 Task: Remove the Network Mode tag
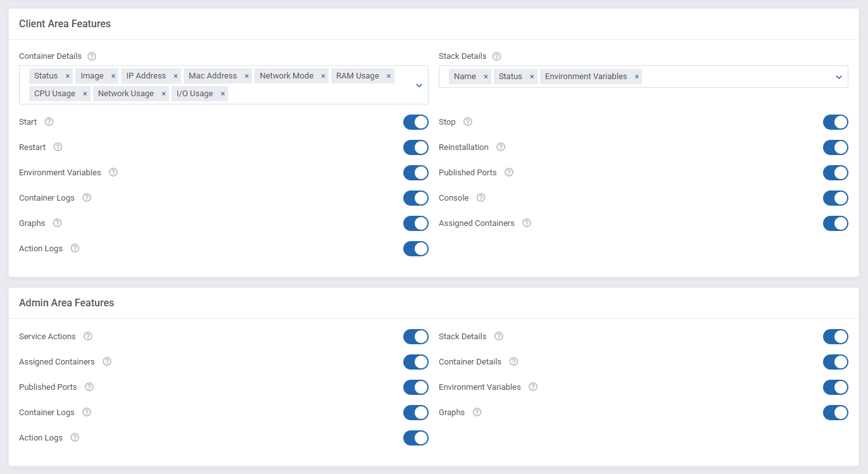click(324, 76)
